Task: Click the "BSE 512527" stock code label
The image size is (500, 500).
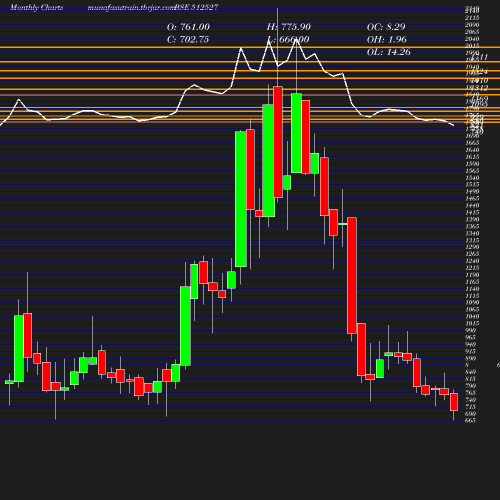Action: click(196, 7)
